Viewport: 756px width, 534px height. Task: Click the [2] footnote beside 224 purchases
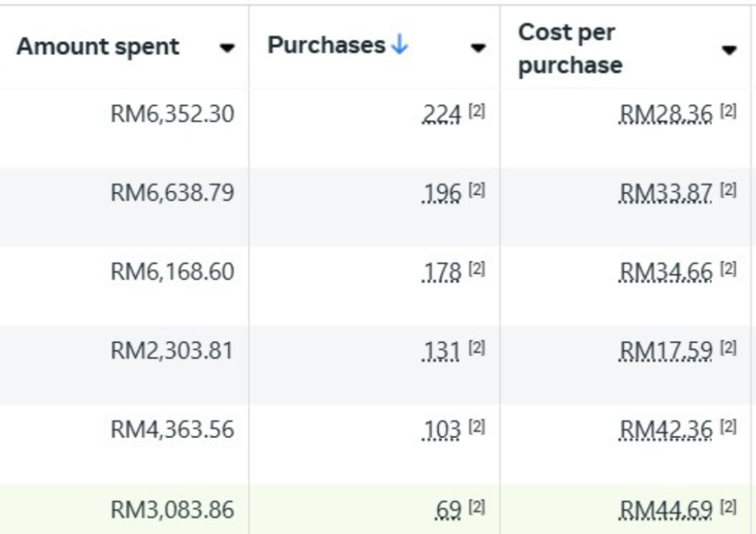[x=477, y=112]
